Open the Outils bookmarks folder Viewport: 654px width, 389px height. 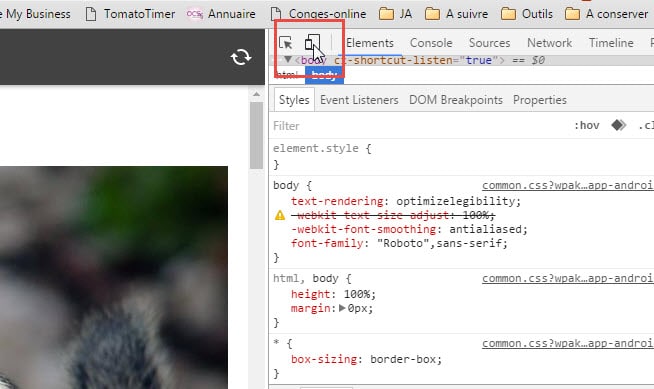coord(527,14)
